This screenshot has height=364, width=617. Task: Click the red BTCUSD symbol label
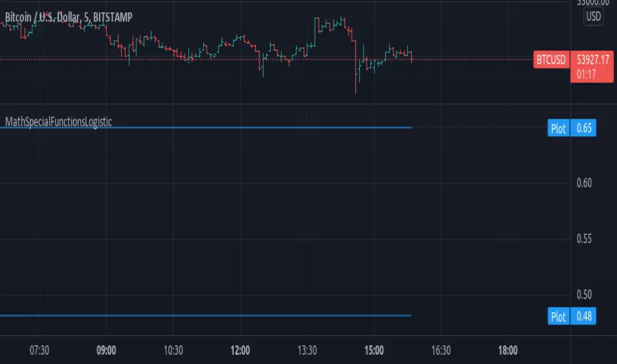click(x=551, y=60)
